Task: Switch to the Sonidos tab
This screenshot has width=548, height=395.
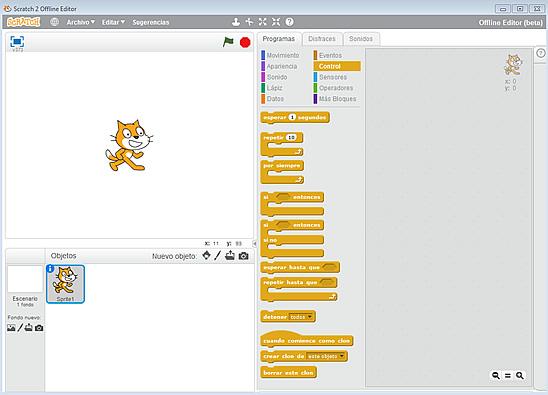Action: (361, 39)
